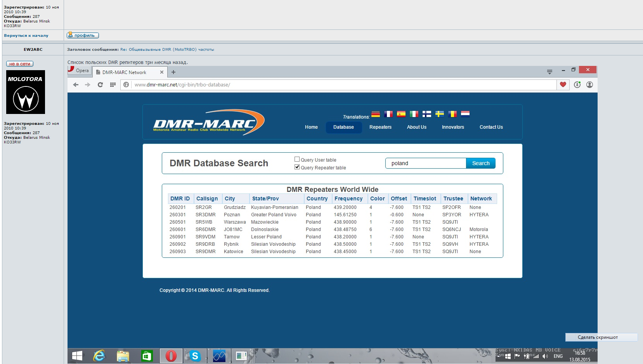Click the blue Search button
Image resolution: width=643 pixels, height=364 pixels.
481,163
